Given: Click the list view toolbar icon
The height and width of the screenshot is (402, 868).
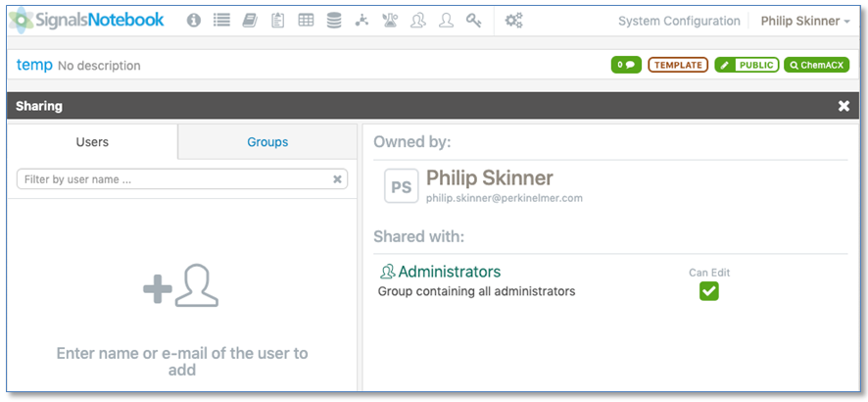Looking at the screenshot, I should (221, 21).
